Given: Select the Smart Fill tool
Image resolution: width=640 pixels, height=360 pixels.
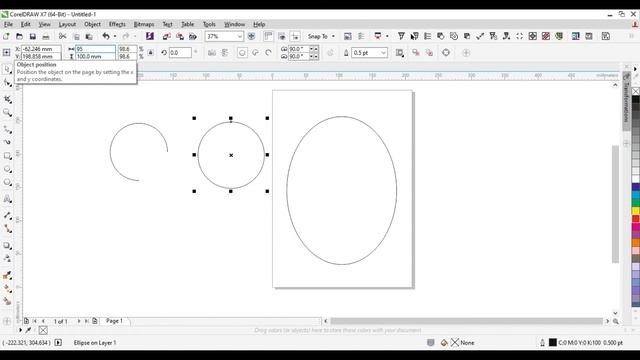Looking at the screenshot, I should tap(7, 302).
